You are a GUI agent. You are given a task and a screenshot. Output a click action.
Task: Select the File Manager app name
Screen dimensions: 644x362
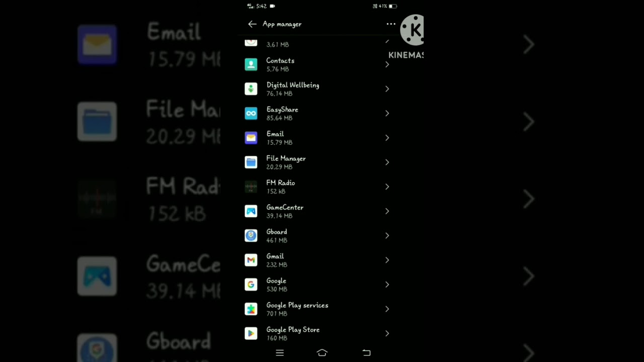click(286, 158)
